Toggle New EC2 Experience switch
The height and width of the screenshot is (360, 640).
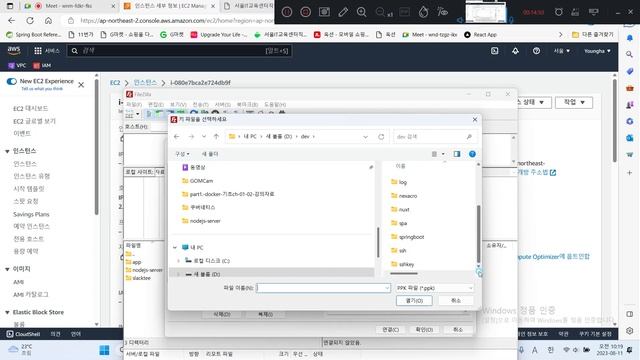tap(11, 81)
